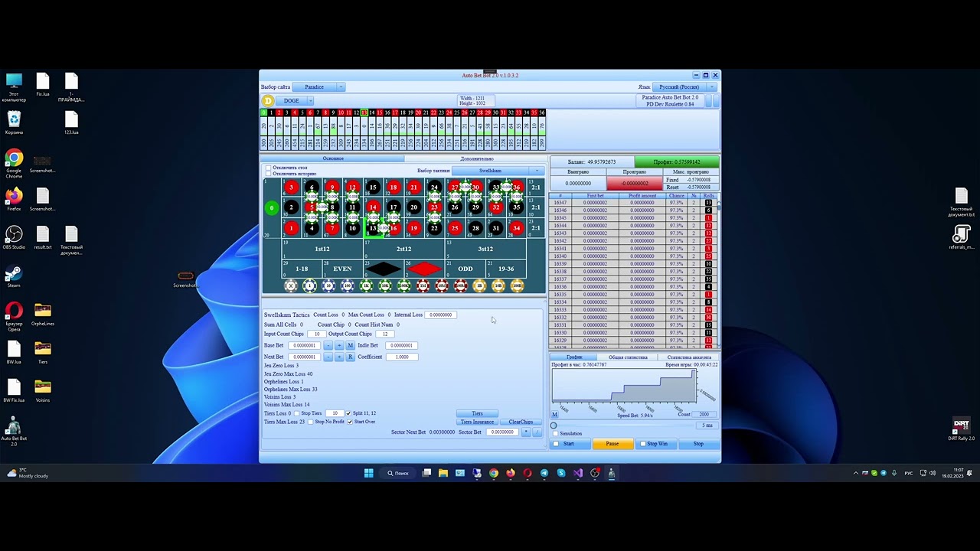
Task: Toggle the Отключить историю checkbox
Action: click(x=268, y=174)
